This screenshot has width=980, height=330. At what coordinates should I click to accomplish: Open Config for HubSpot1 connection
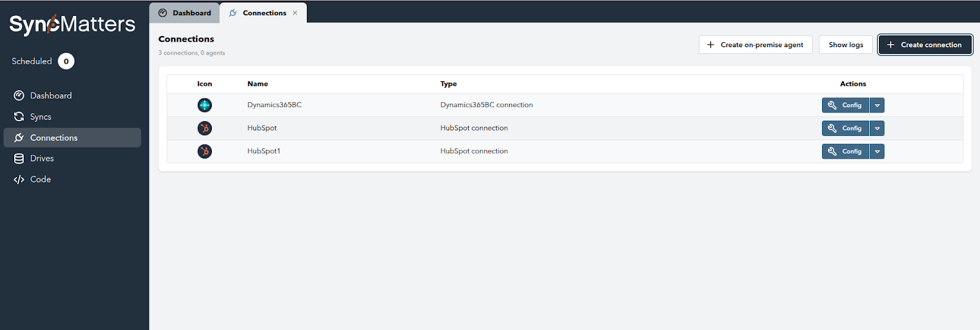pos(845,151)
